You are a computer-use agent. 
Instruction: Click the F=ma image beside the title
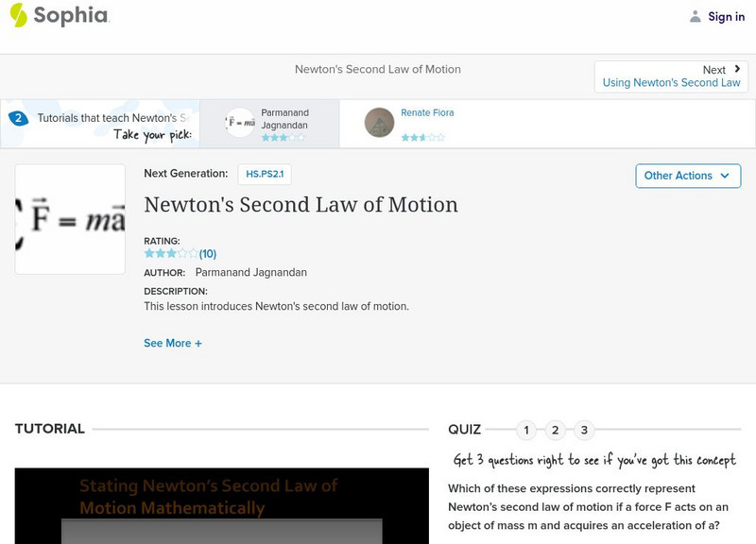[x=70, y=217]
